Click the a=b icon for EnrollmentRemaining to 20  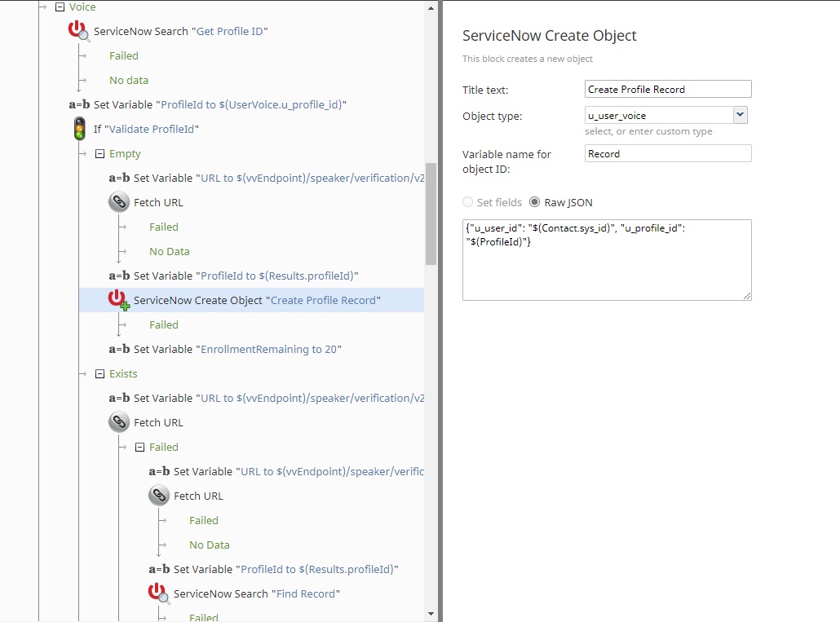click(x=119, y=349)
